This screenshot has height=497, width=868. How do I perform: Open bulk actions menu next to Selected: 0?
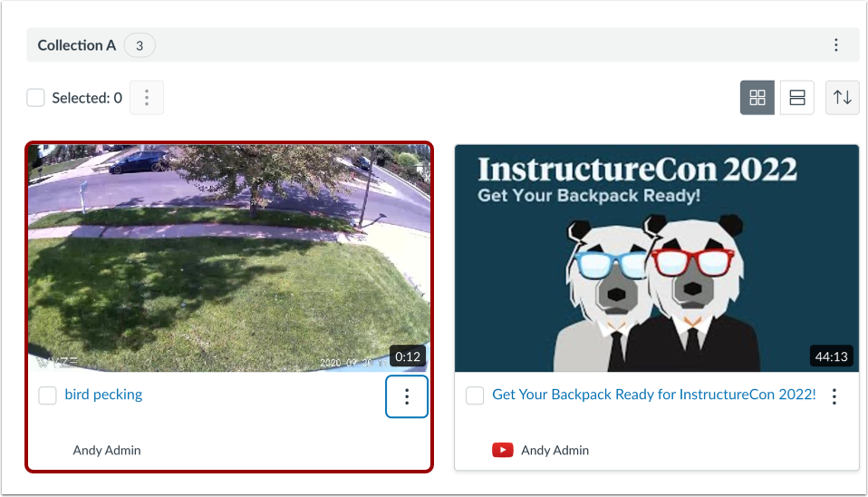(x=147, y=98)
